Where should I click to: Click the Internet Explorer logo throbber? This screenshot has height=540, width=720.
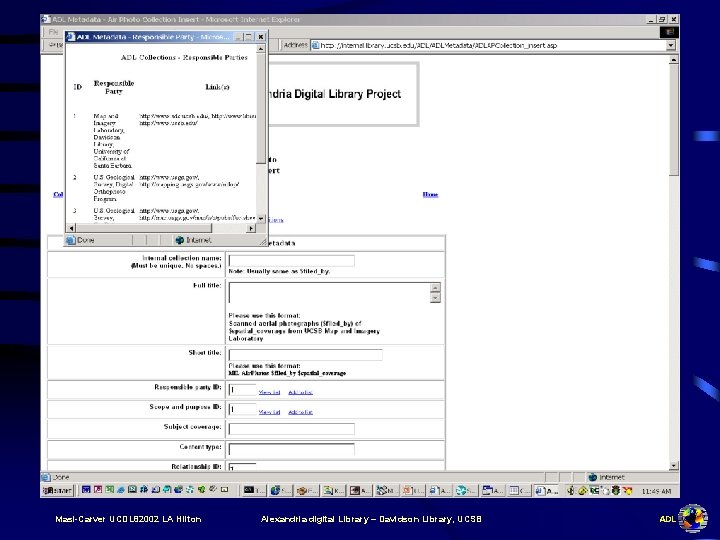coord(669,32)
